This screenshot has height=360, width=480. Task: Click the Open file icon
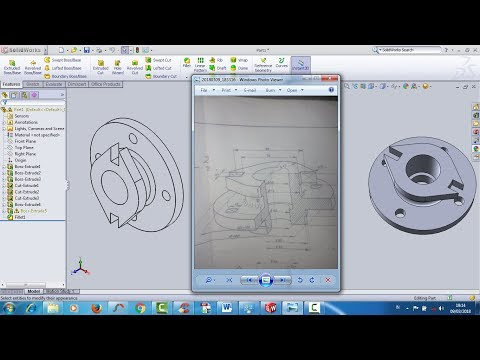pyautogui.click(x=74, y=50)
